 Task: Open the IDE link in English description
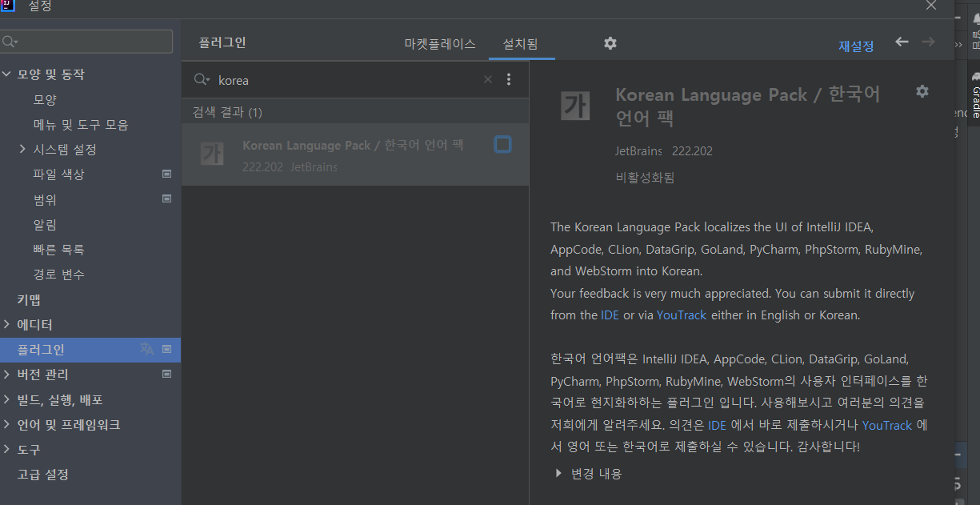(610, 315)
